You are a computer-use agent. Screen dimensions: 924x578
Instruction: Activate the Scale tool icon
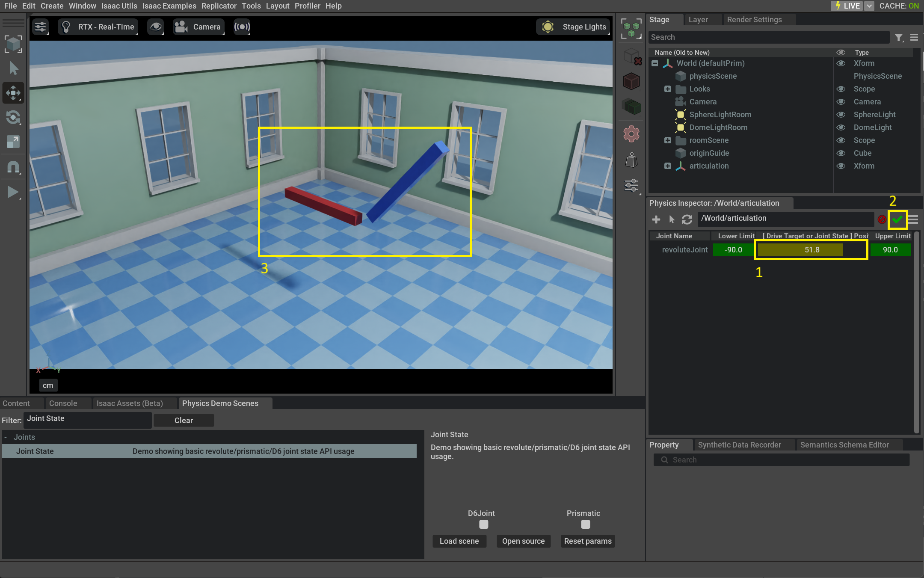[x=13, y=142]
